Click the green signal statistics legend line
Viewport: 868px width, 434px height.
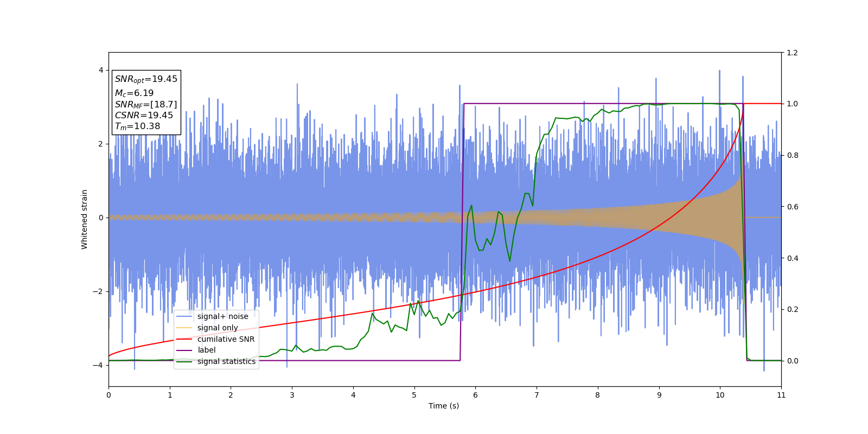(184, 362)
